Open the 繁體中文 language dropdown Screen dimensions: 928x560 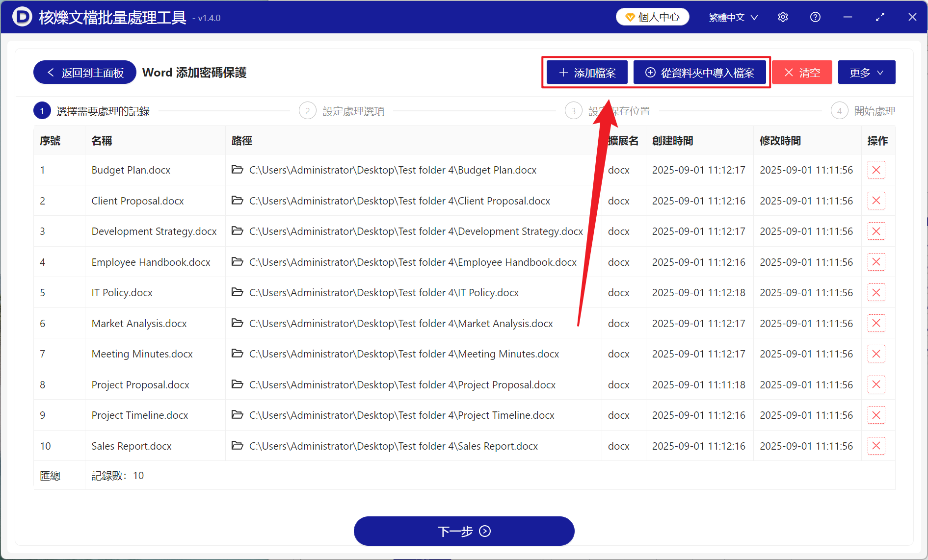pos(728,17)
